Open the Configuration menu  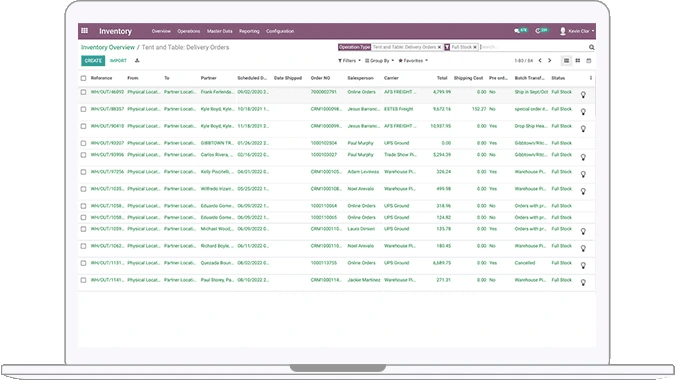[280, 31]
